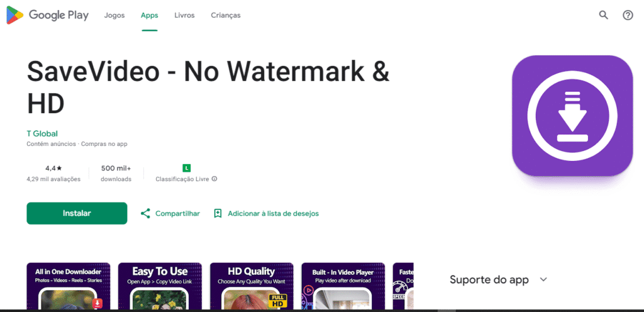Open the Crianças tab
This screenshot has height=312, width=644.
(x=226, y=16)
